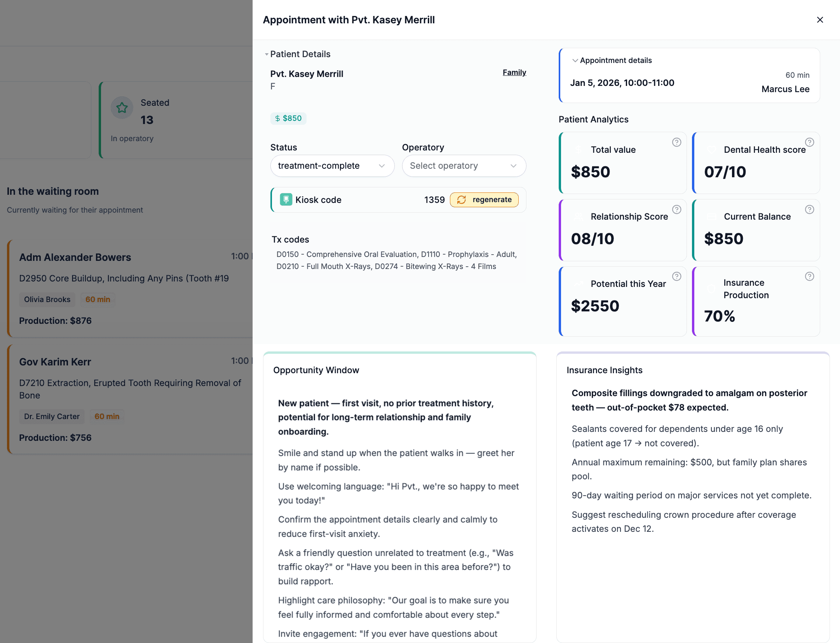
Task: Click the star icon on the Seated card
Action: (122, 108)
